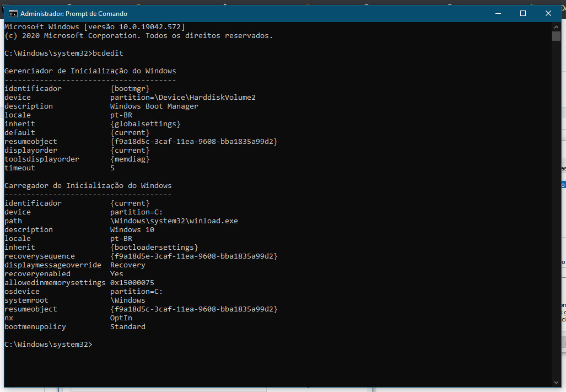
Task: Click 'Standard' bootmenupolicy value
Action: pos(128,327)
